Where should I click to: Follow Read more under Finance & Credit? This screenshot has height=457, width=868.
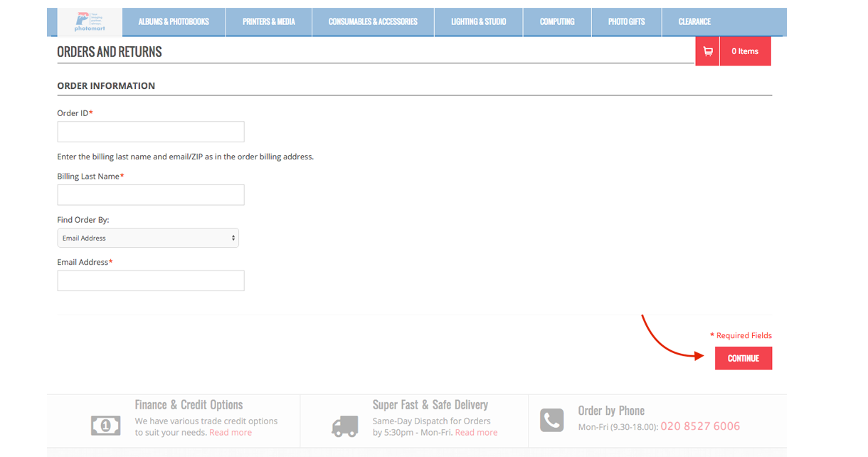click(231, 432)
